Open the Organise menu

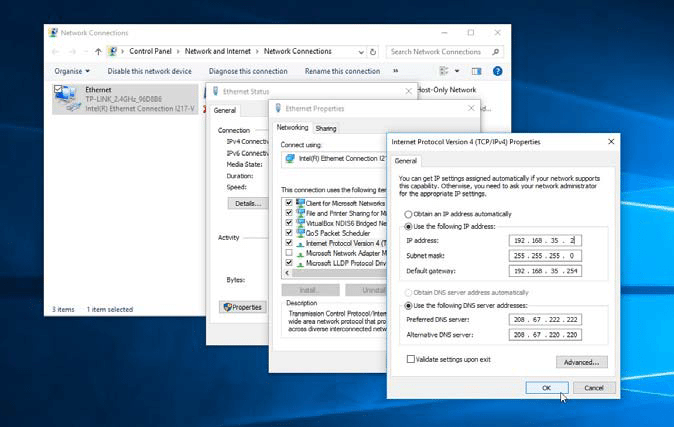point(72,71)
